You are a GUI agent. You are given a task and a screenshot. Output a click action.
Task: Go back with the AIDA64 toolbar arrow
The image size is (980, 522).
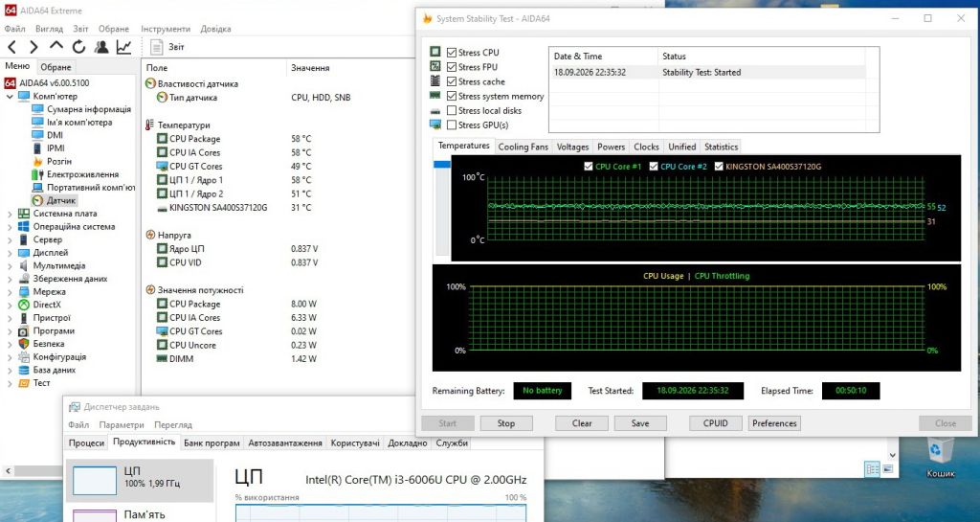click(x=11, y=47)
